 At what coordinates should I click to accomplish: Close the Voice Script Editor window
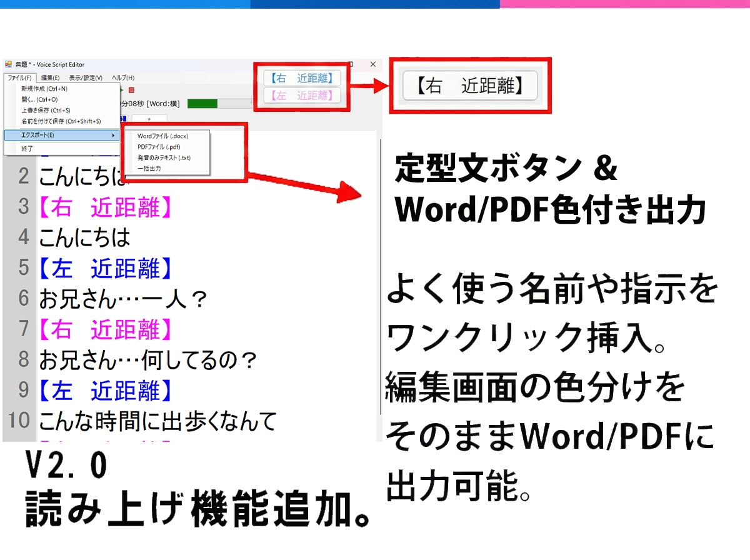click(372, 64)
